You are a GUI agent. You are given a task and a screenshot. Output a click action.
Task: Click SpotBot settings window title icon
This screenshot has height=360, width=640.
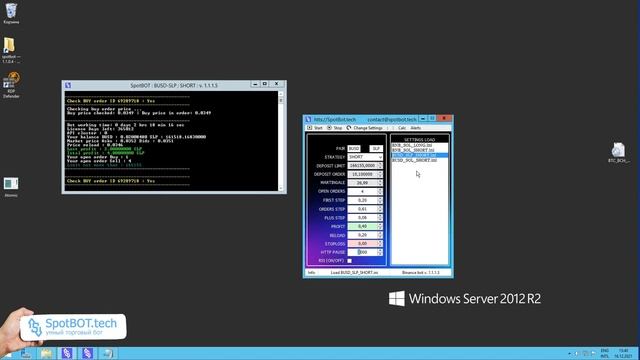click(x=309, y=119)
